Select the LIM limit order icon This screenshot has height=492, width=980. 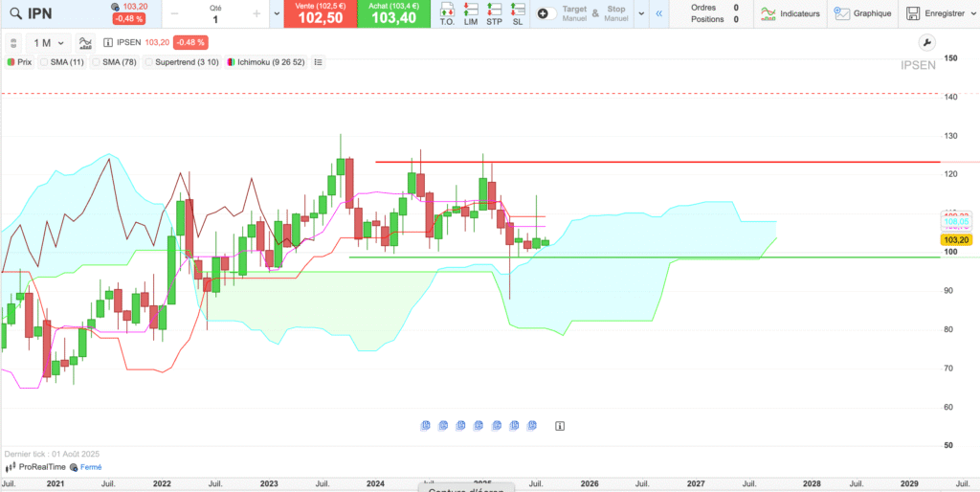(470, 14)
